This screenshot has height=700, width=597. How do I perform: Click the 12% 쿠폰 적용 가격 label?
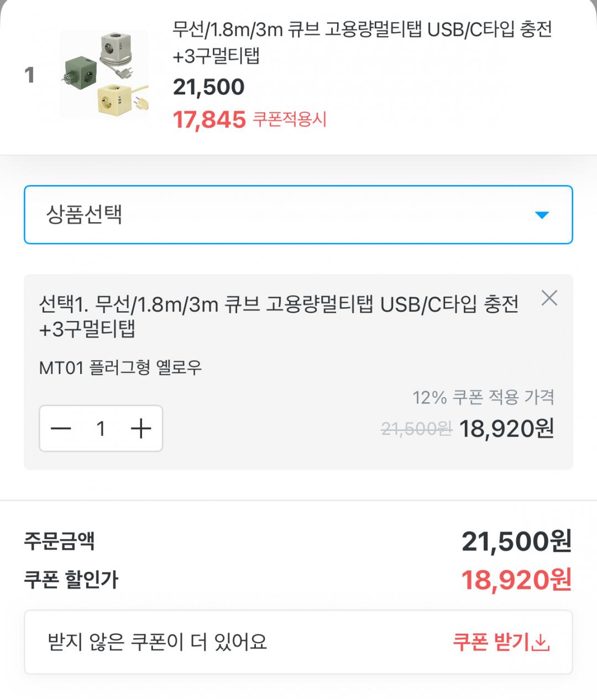point(483,397)
